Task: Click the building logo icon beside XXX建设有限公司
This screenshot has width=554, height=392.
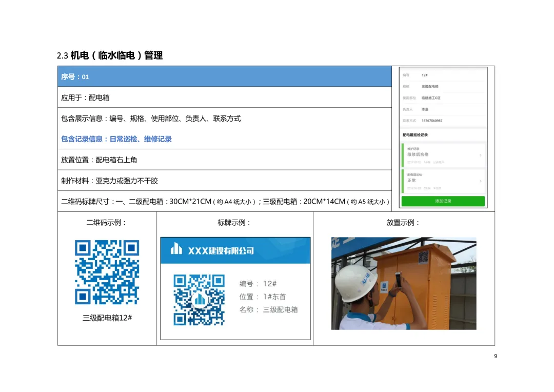Action: coord(176,249)
